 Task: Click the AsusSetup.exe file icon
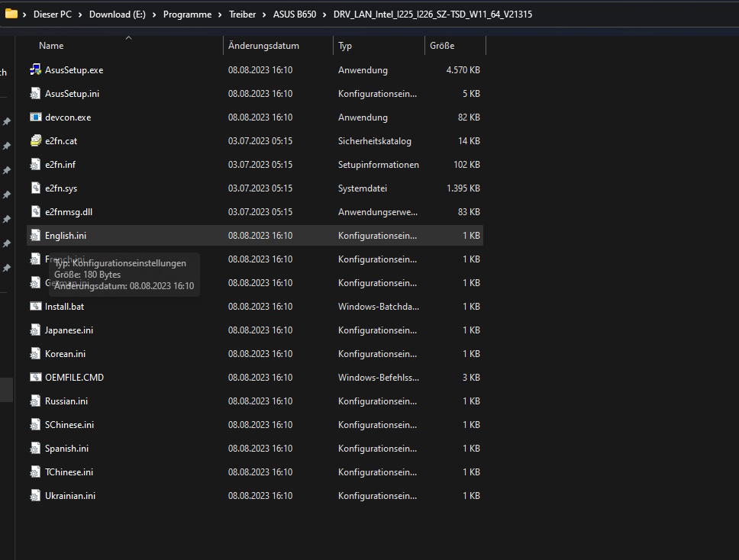(35, 69)
